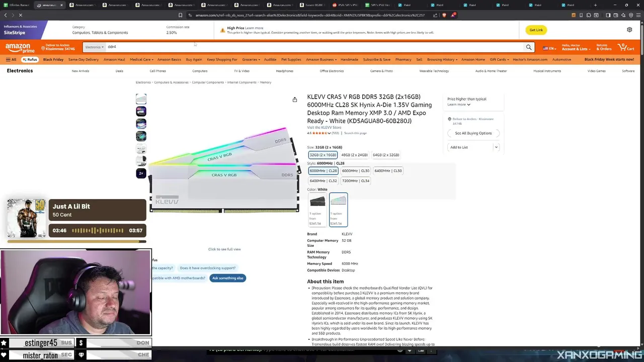The image size is (644, 362).
Task: Select the 32GB (2 x 16GB) size option
Action: coord(323,155)
